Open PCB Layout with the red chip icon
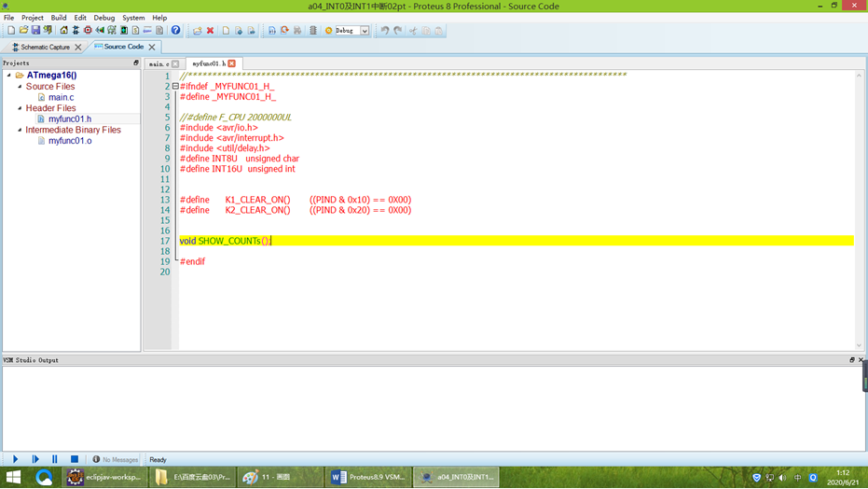 click(x=88, y=31)
